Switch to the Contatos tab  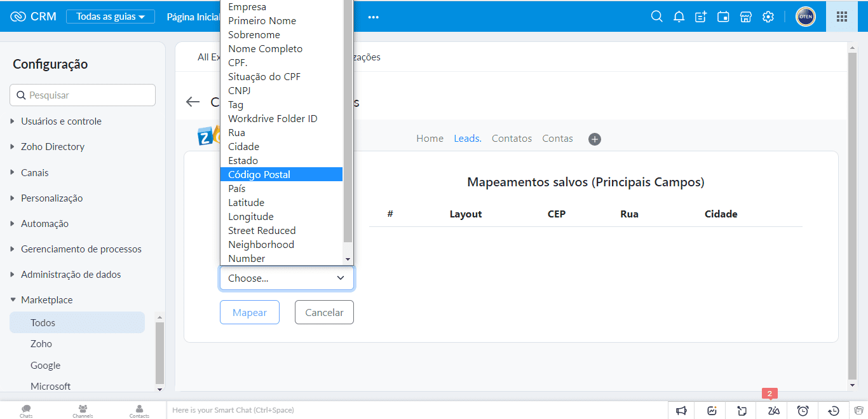click(512, 139)
